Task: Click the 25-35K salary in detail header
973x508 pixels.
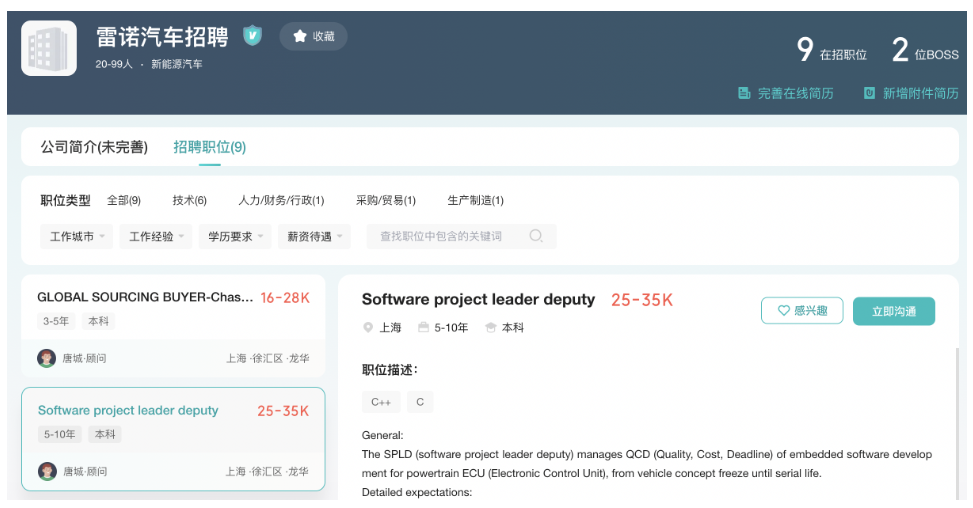Action: (642, 300)
